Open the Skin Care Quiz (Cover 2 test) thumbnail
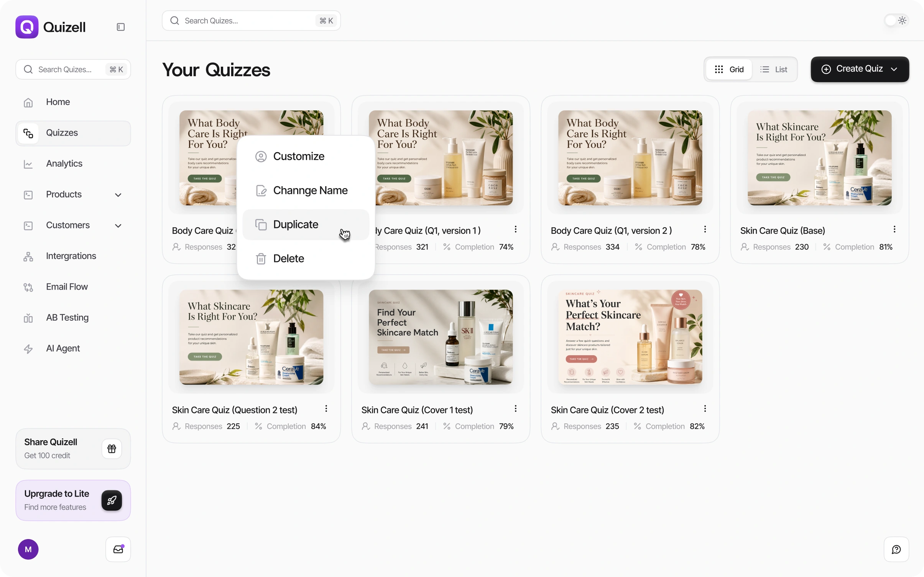This screenshot has width=924, height=577. 630,337
